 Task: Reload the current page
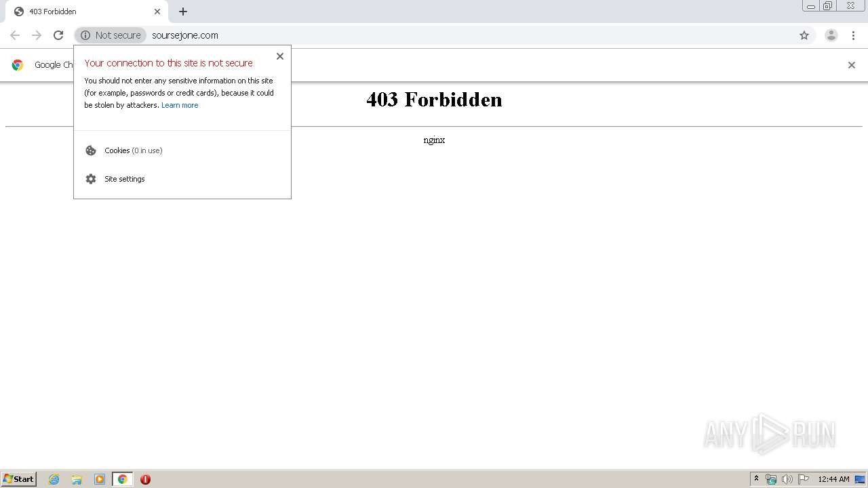click(58, 35)
